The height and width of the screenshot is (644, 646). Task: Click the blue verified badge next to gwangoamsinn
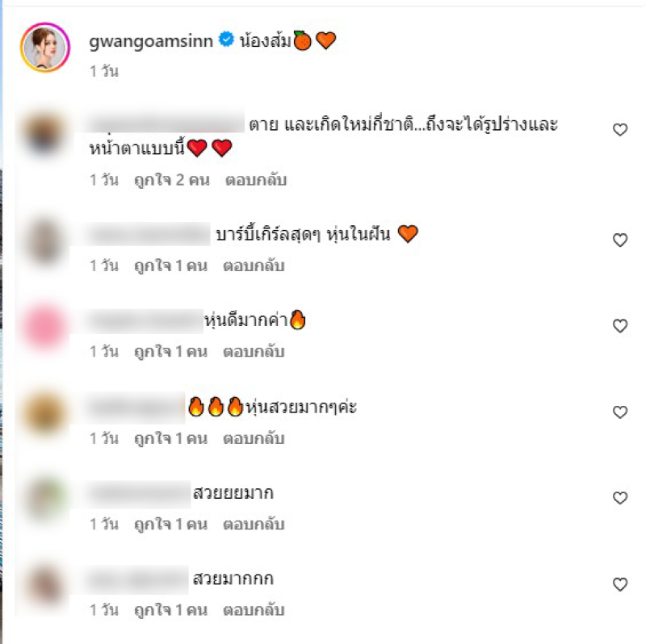226,40
